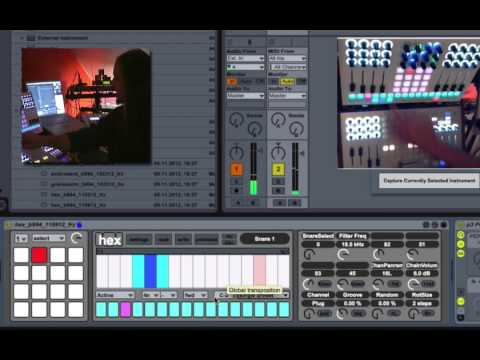Turn the Random macro knob
This screenshot has height=360, width=480.
coord(377,313)
